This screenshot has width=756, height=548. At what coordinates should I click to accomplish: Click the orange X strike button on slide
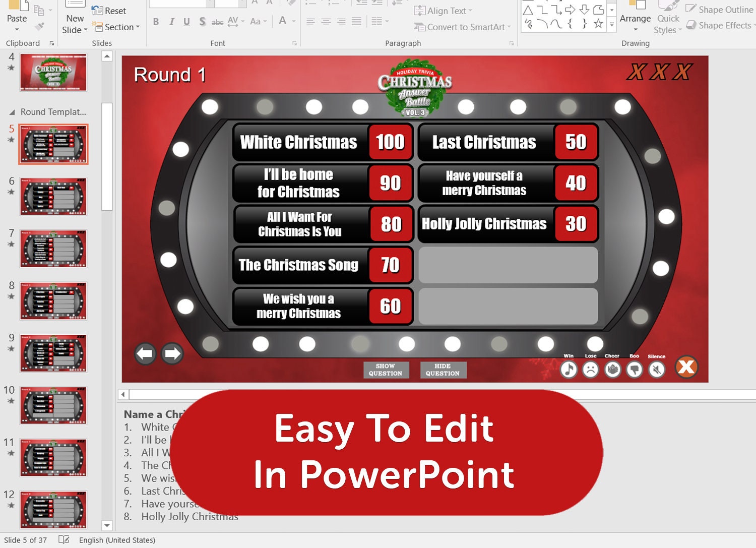pos(686,369)
